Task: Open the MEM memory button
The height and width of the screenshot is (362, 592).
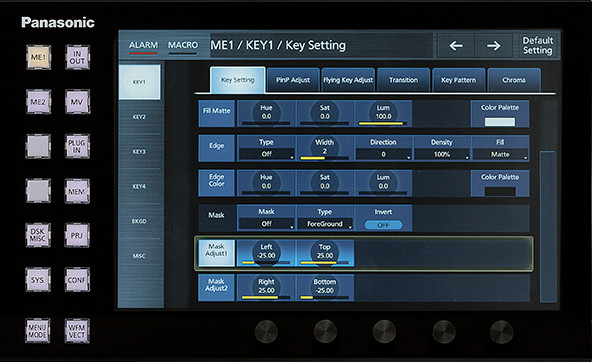Action: coord(77,191)
